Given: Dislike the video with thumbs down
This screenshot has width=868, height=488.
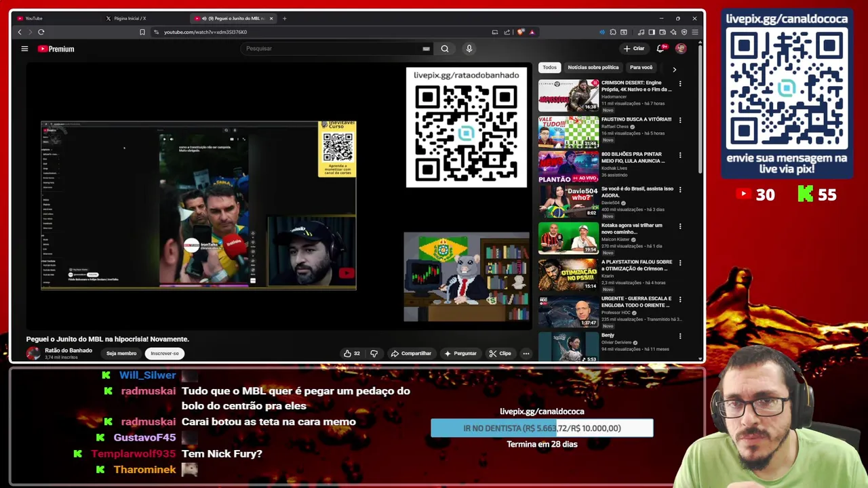Looking at the screenshot, I should (374, 353).
